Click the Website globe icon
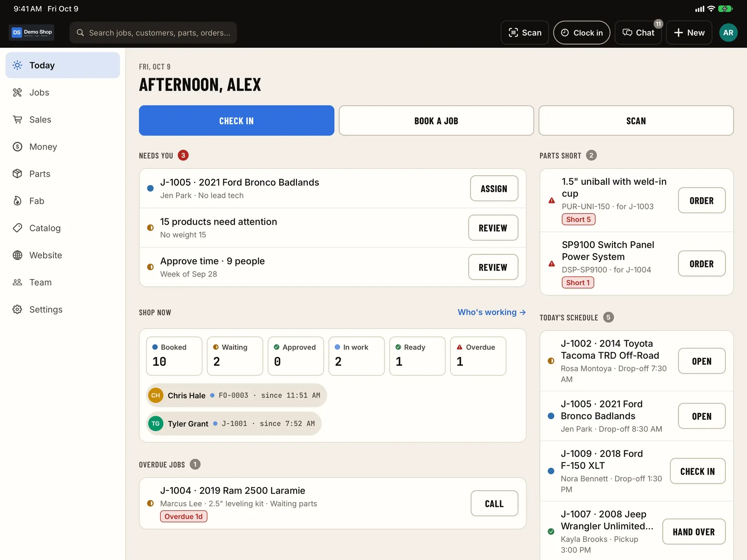The image size is (747, 560). click(x=17, y=255)
